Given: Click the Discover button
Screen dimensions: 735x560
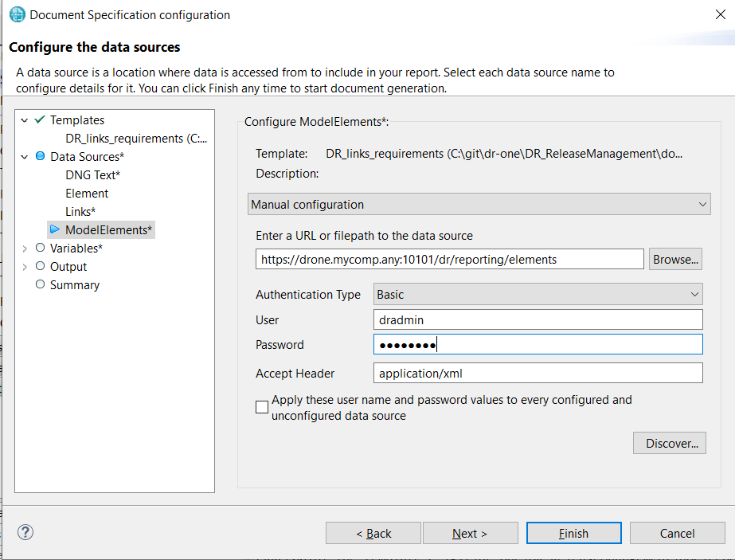Looking at the screenshot, I should (670, 444).
